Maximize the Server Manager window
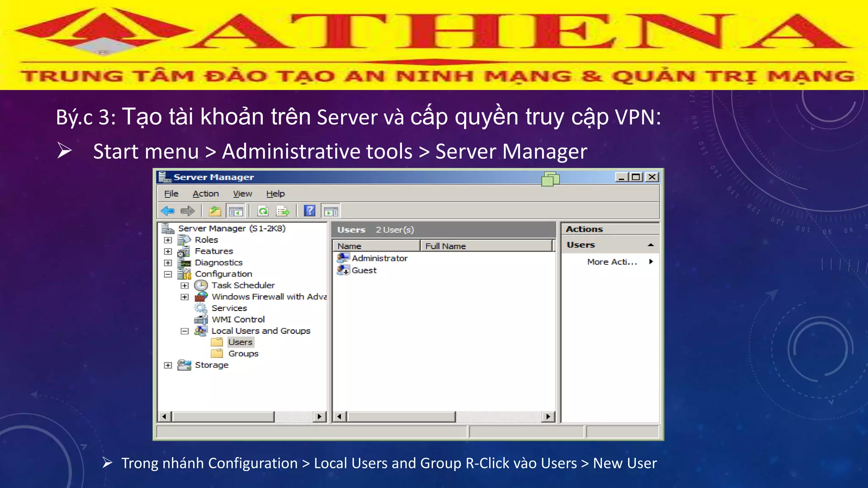Viewport: 868px width, 488px height. click(636, 177)
